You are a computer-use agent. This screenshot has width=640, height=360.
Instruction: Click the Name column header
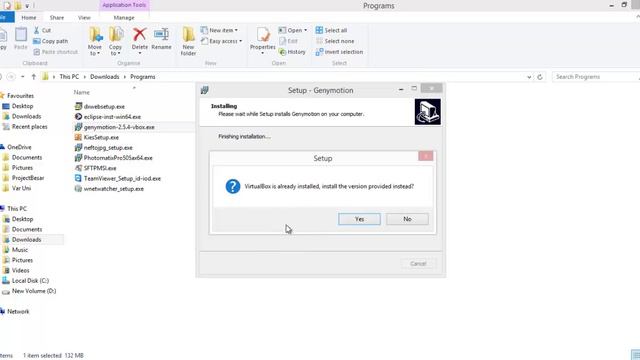pyautogui.click(x=82, y=92)
